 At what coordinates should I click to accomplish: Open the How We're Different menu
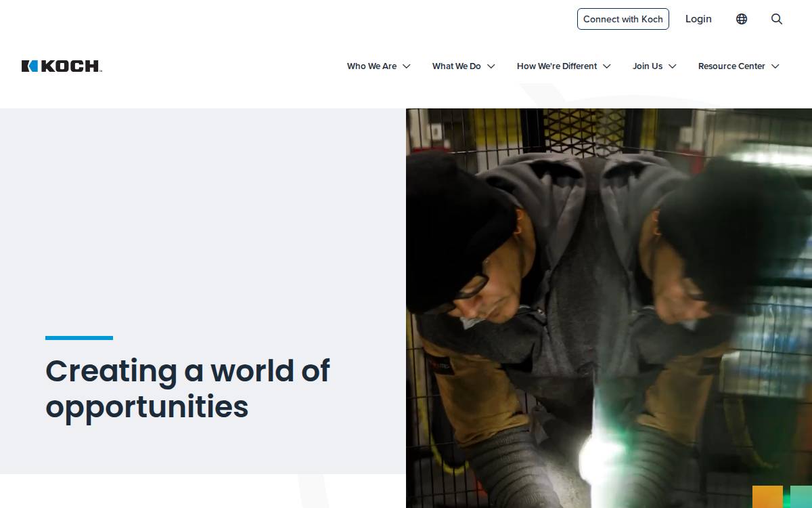(557, 66)
